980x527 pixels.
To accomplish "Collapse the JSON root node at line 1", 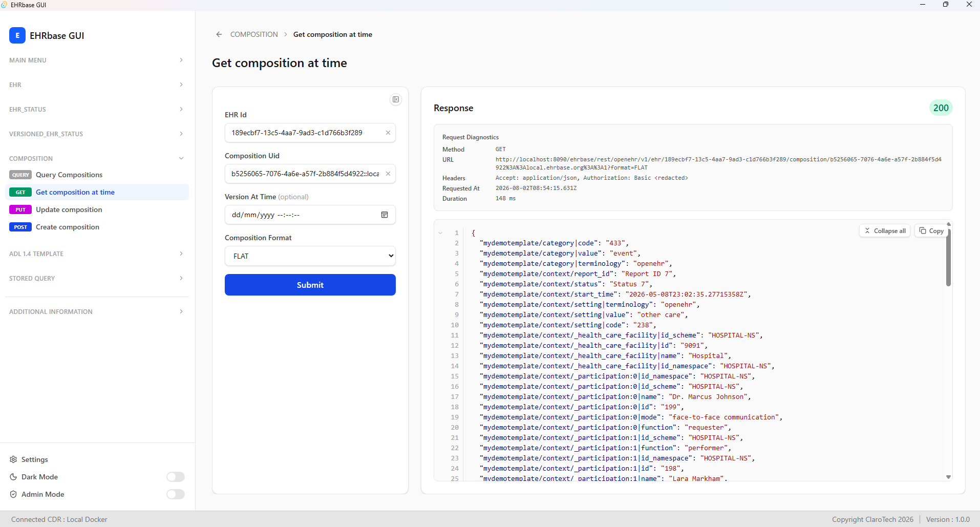I will (440, 233).
